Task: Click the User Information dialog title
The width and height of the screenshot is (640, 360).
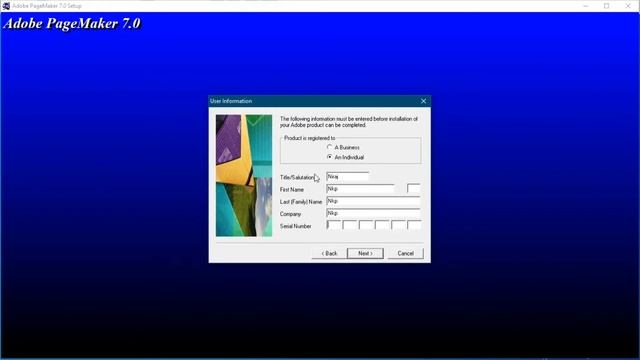Action: tap(231, 101)
